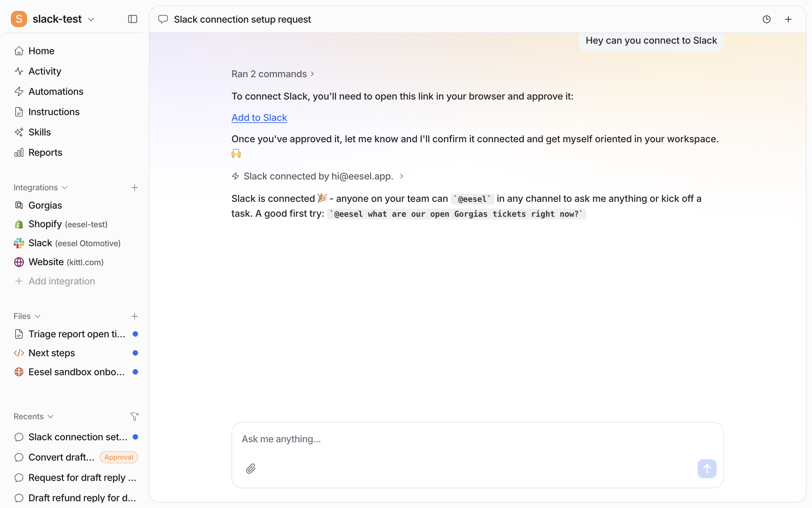Attach a file with paperclip icon
812x508 pixels.
point(251,469)
